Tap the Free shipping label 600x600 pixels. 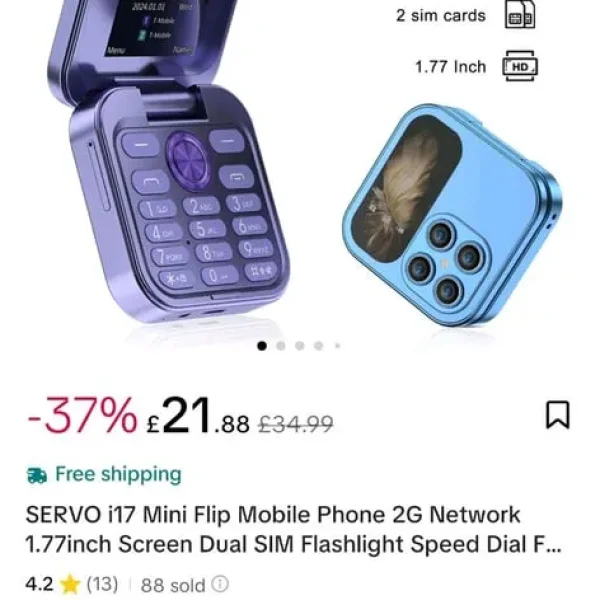pyautogui.click(x=118, y=474)
